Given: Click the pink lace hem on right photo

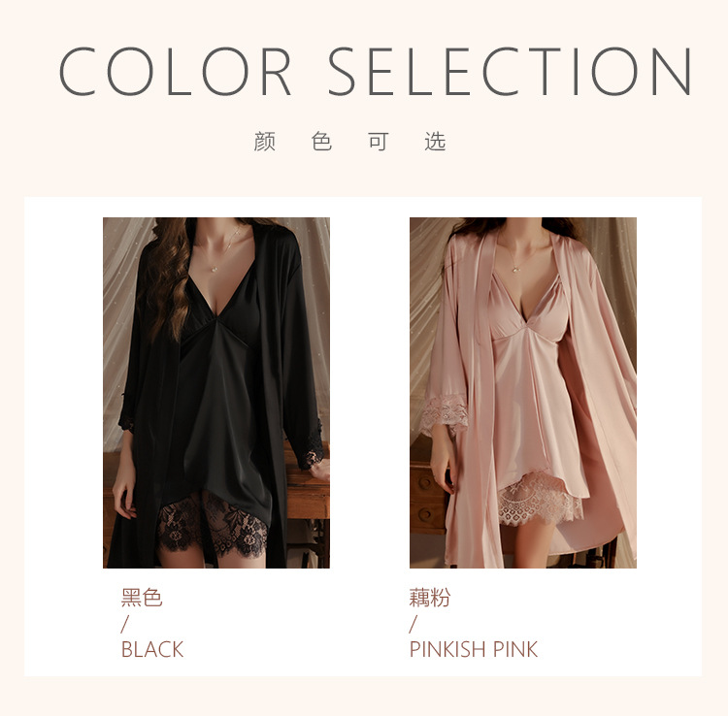Looking at the screenshot, I should [x=540, y=500].
